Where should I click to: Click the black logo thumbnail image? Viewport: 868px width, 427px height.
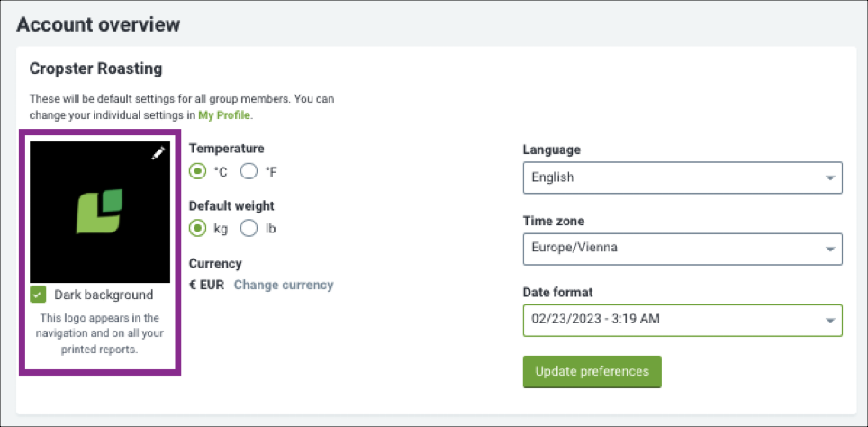click(100, 212)
